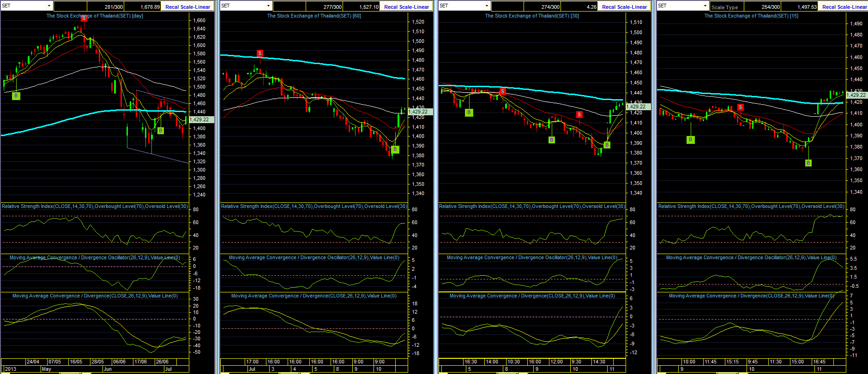Click Recal Scale-Linear in the daily panel
The width and height of the screenshot is (868, 374).
point(187,7)
